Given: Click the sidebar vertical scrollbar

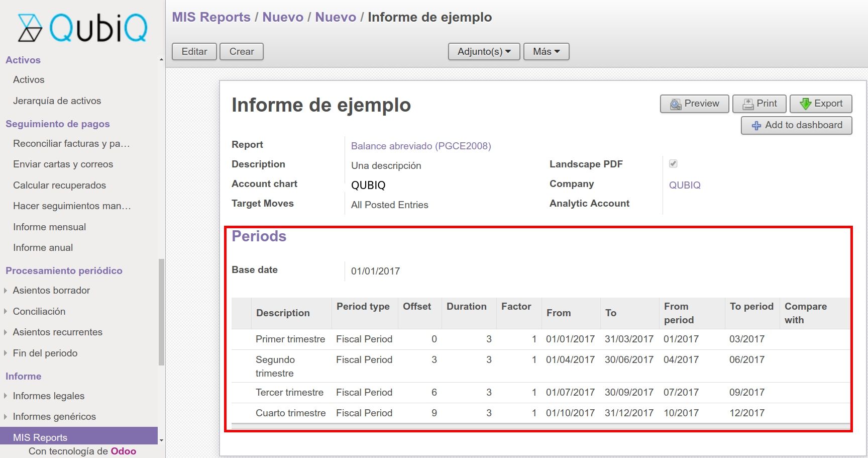Looking at the screenshot, I should pyautogui.click(x=161, y=312).
